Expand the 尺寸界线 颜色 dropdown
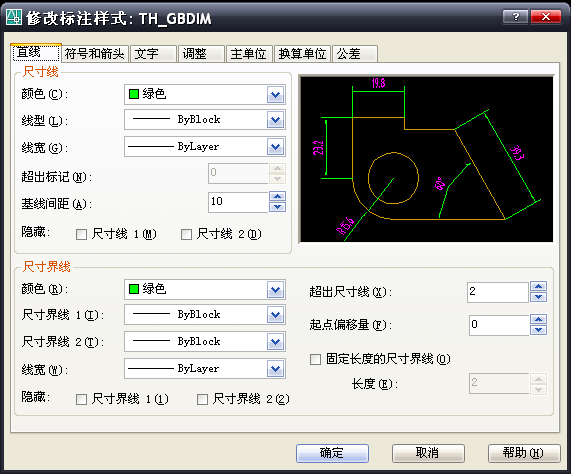Viewport: 571px width, 474px height. (x=276, y=290)
